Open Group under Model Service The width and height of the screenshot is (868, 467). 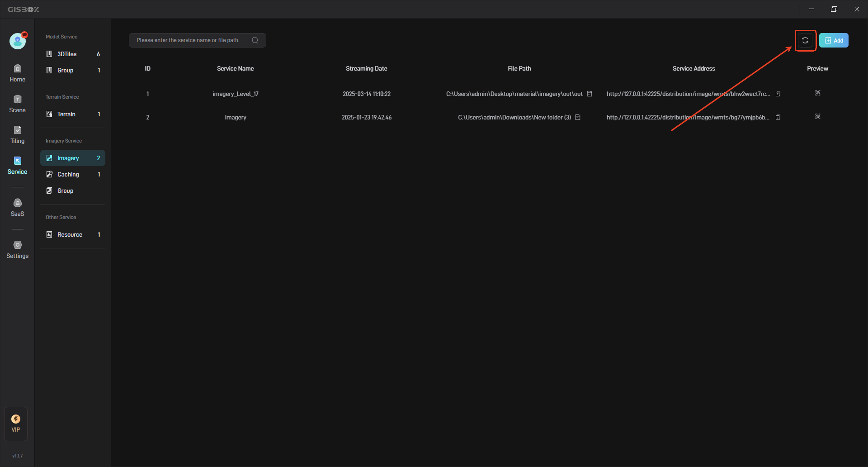(72, 70)
